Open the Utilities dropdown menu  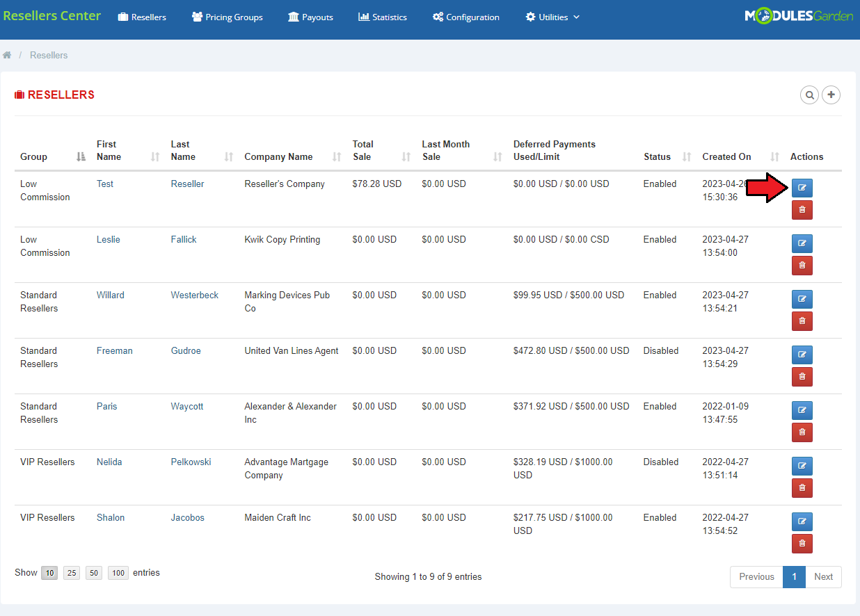(x=552, y=17)
